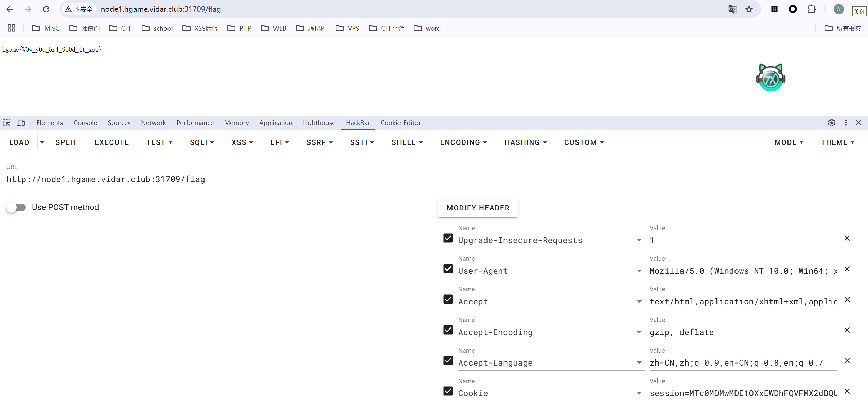Toggle the device toolbar icon in DevTools
Viewport: 868px width, 405px height.
point(21,123)
